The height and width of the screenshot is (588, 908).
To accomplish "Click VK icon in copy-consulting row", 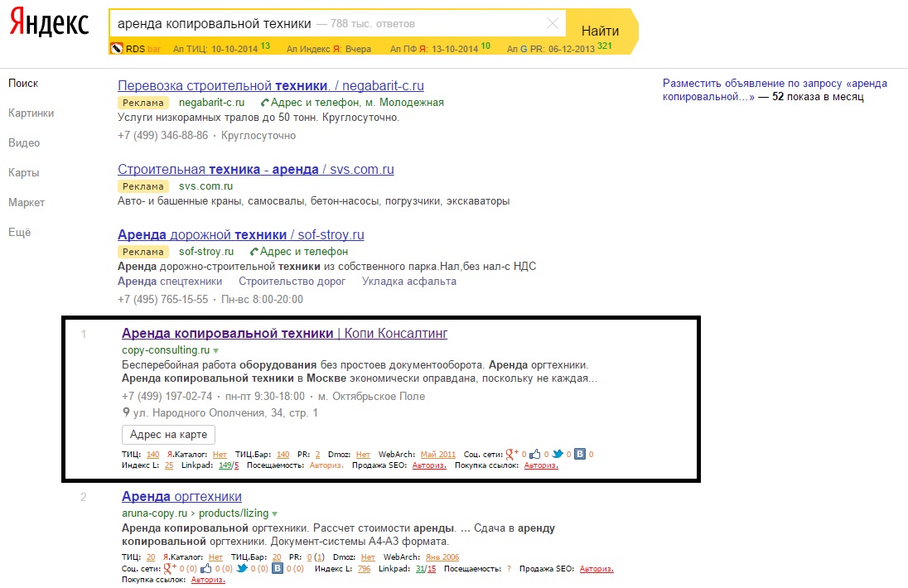I will (x=580, y=455).
